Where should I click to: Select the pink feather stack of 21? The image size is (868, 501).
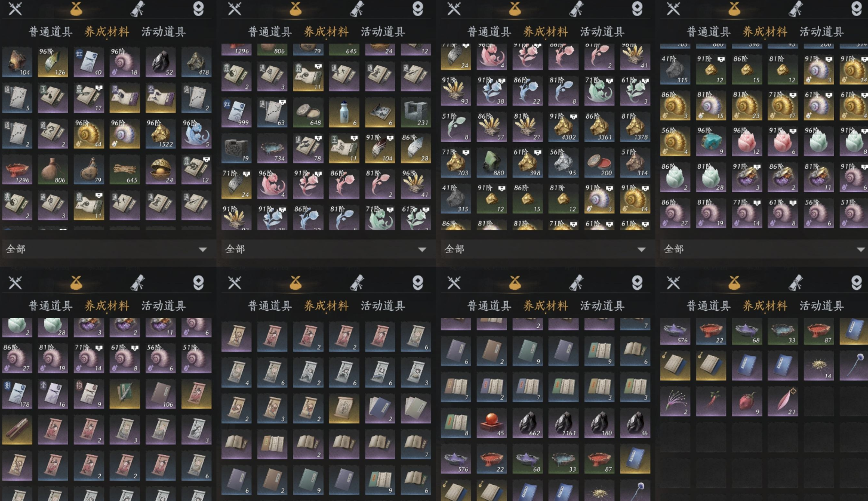click(x=783, y=401)
